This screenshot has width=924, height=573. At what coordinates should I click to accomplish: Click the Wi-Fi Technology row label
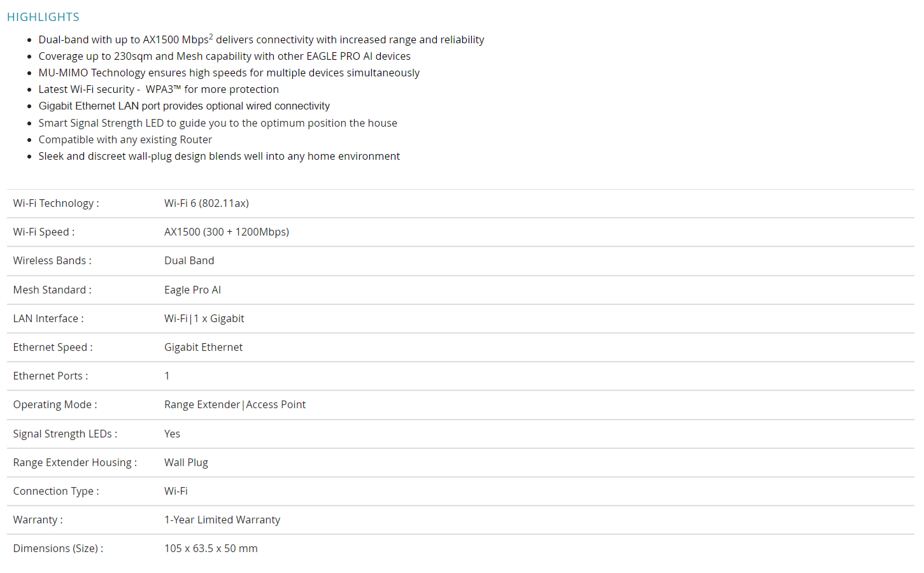click(x=56, y=203)
